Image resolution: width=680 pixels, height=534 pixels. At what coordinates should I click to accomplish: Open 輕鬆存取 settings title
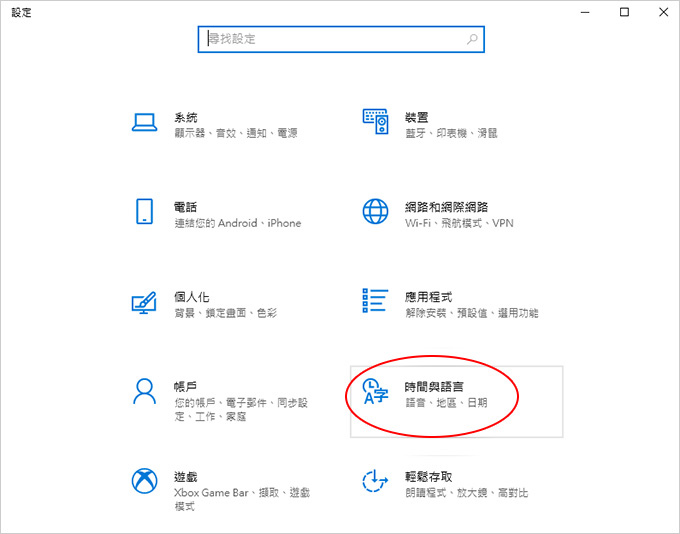[x=428, y=477]
